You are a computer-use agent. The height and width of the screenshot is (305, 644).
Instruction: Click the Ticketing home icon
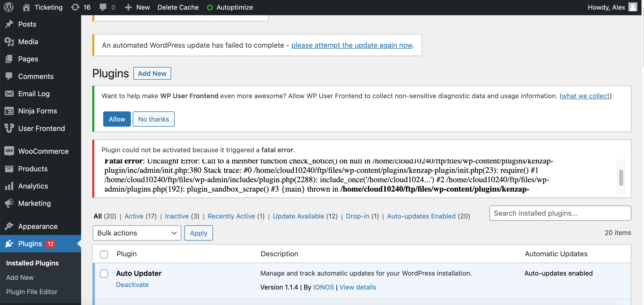tap(26, 7)
